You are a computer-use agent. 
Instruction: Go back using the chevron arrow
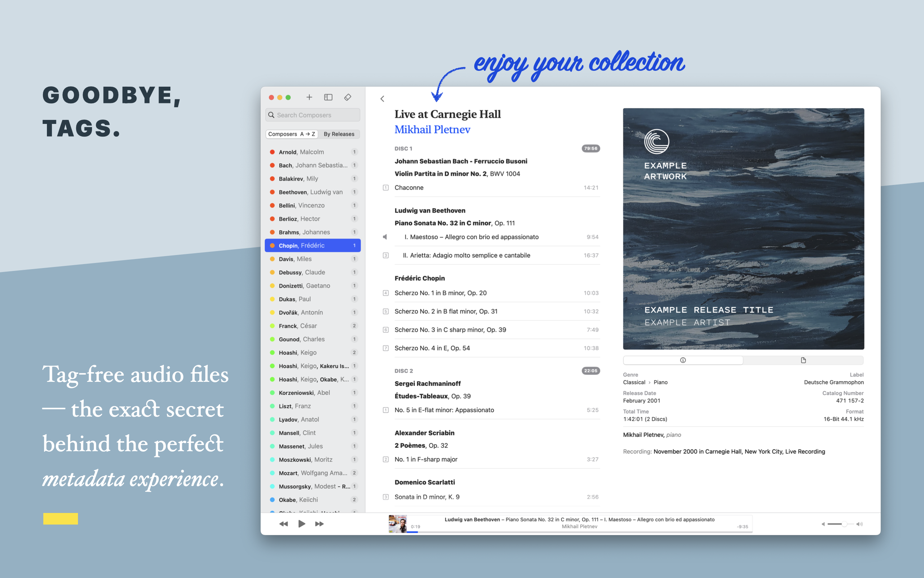point(382,99)
